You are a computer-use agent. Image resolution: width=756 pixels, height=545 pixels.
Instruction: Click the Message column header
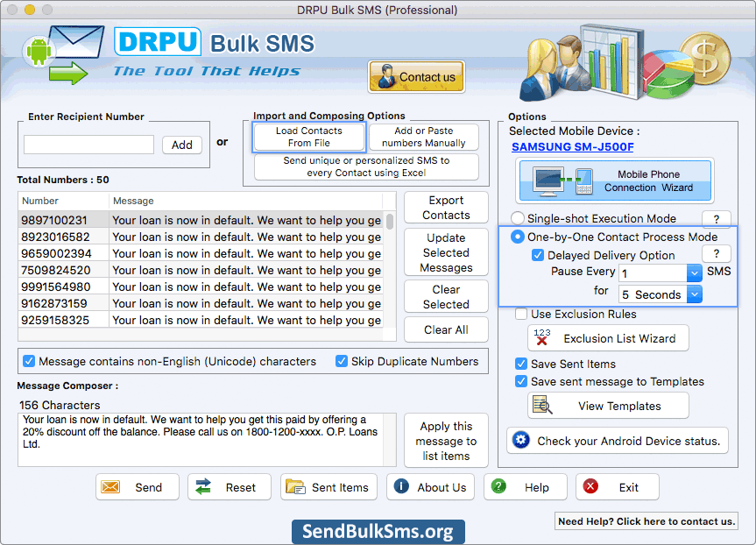click(246, 201)
